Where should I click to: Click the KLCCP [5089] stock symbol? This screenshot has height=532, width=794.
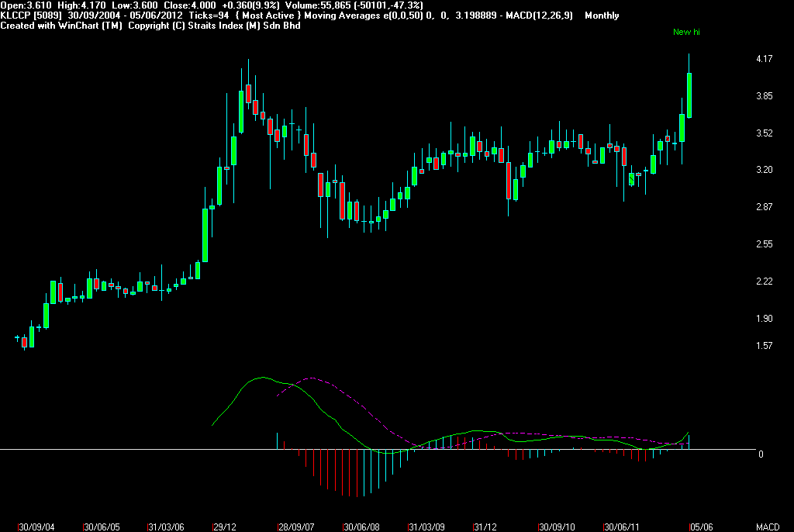click(x=31, y=16)
